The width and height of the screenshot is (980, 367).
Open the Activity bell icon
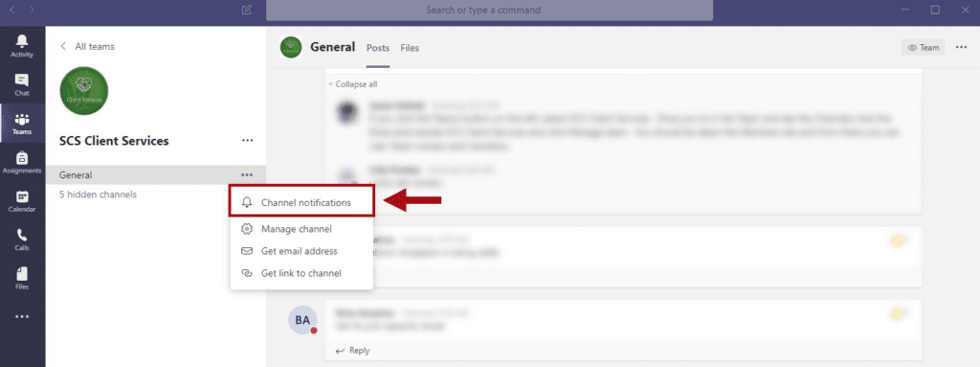coord(22,41)
